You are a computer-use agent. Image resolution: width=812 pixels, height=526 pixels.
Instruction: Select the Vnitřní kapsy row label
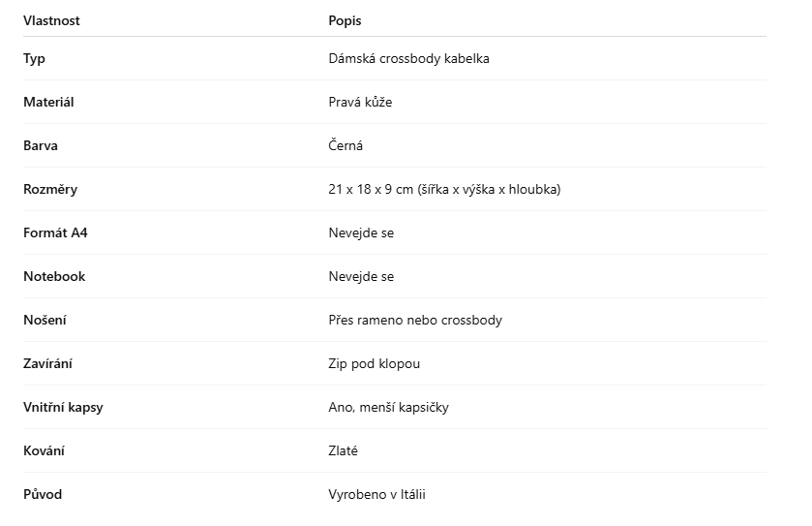point(63,407)
